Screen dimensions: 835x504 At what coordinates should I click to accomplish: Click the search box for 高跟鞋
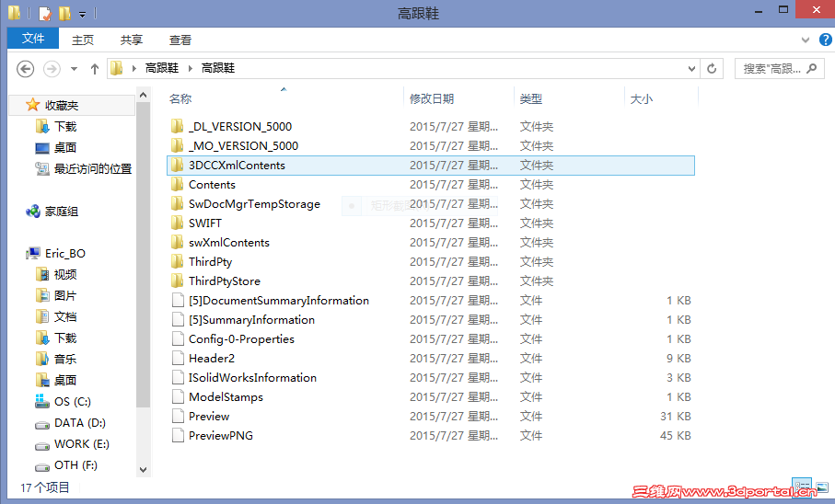tap(780, 69)
